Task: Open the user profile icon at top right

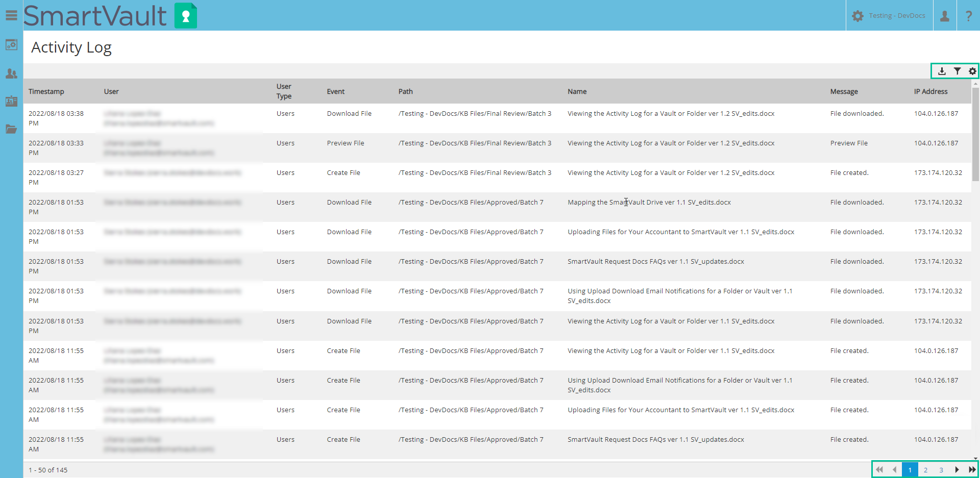Action: click(x=944, y=15)
